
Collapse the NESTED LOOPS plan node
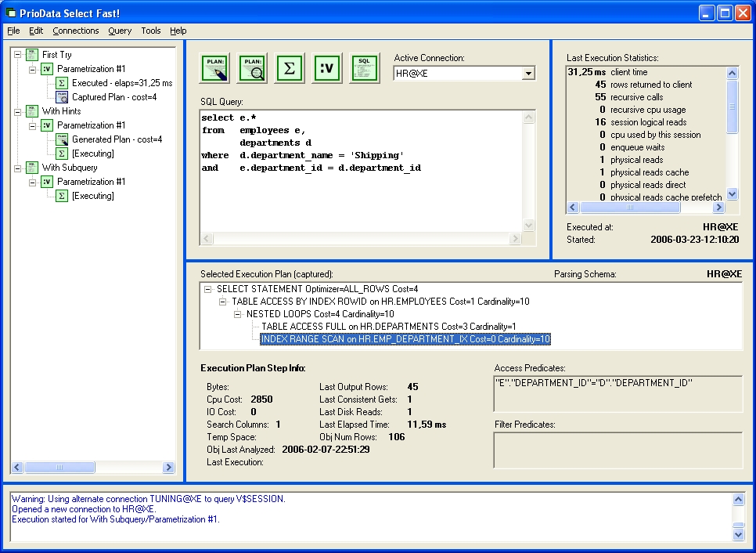point(238,314)
